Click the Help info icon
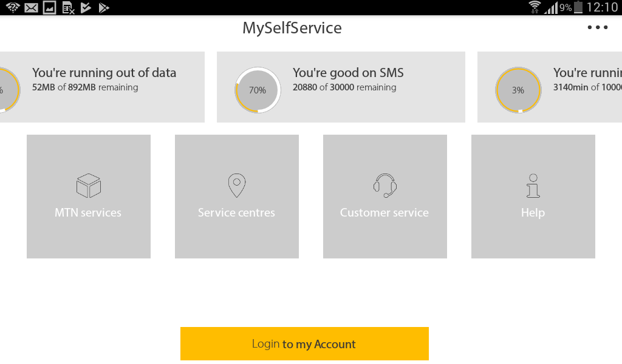622x364 pixels. [x=533, y=186]
